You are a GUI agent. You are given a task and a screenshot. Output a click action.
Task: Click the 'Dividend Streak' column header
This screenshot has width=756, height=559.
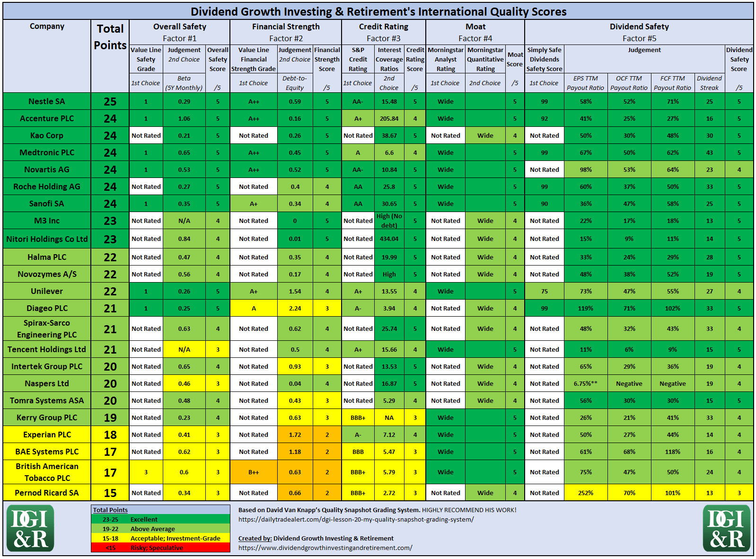point(710,83)
